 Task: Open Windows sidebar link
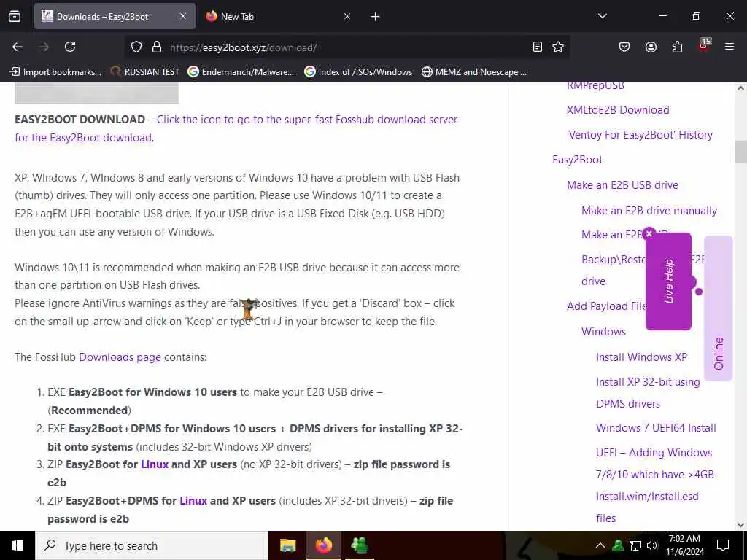pos(603,332)
